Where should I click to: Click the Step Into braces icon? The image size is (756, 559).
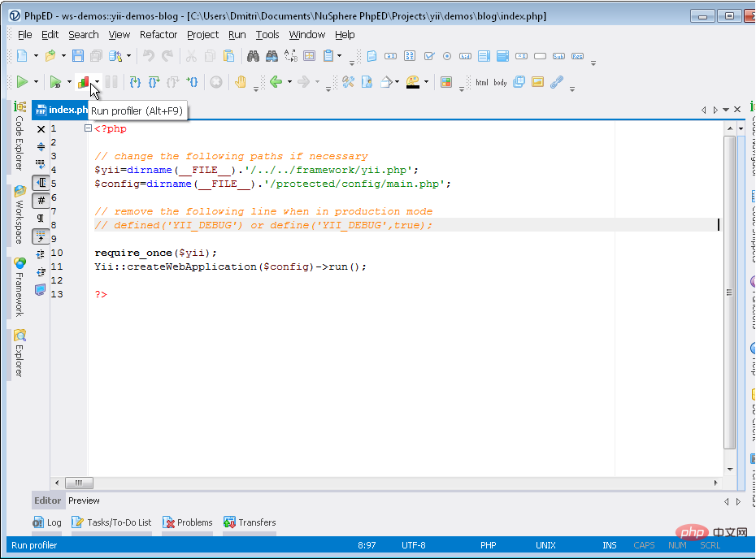pos(135,82)
